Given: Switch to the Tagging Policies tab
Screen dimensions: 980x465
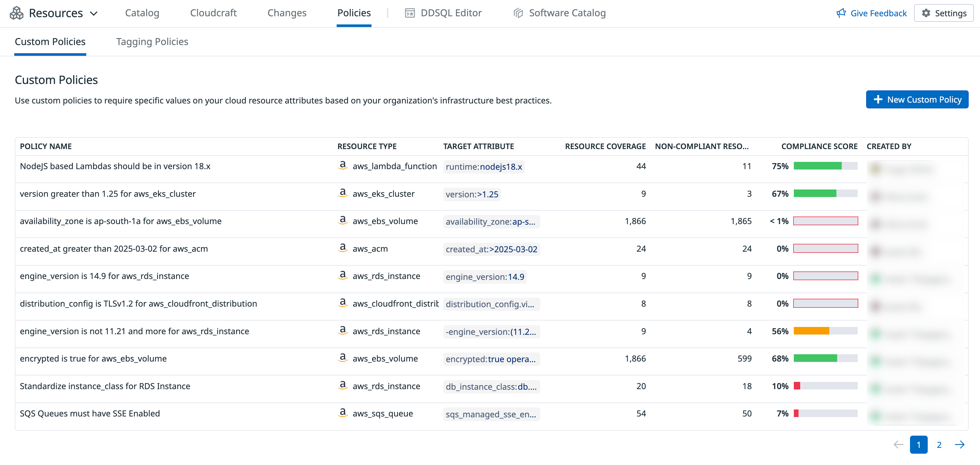Looking at the screenshot, I should coord(152,42).
